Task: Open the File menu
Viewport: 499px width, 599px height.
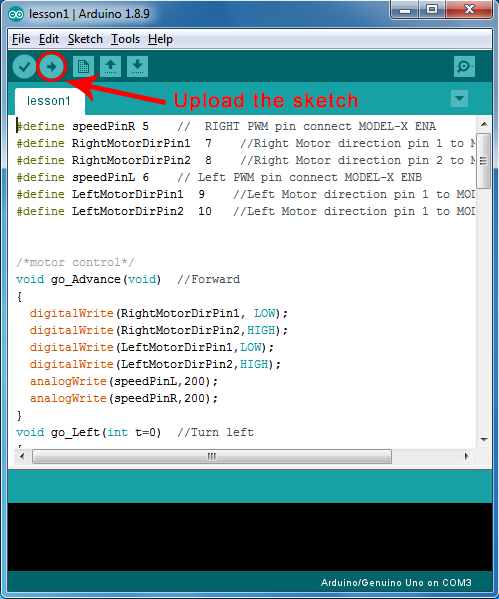Action: tap(21, 39)
